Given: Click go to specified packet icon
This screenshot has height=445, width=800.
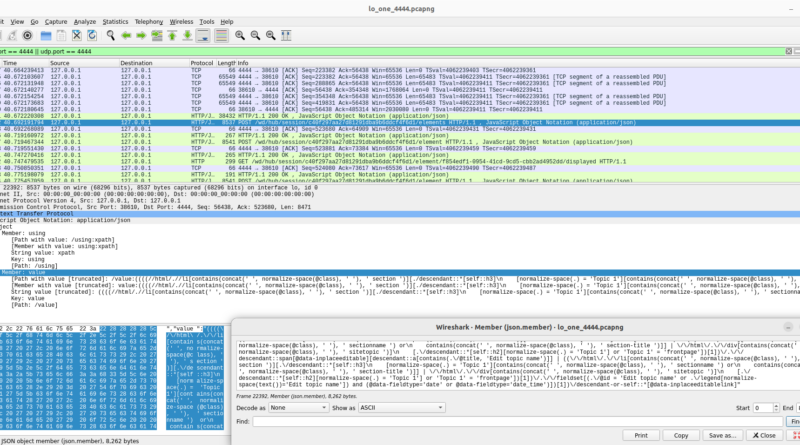Looking at the screenshot, I should (157, 35).
